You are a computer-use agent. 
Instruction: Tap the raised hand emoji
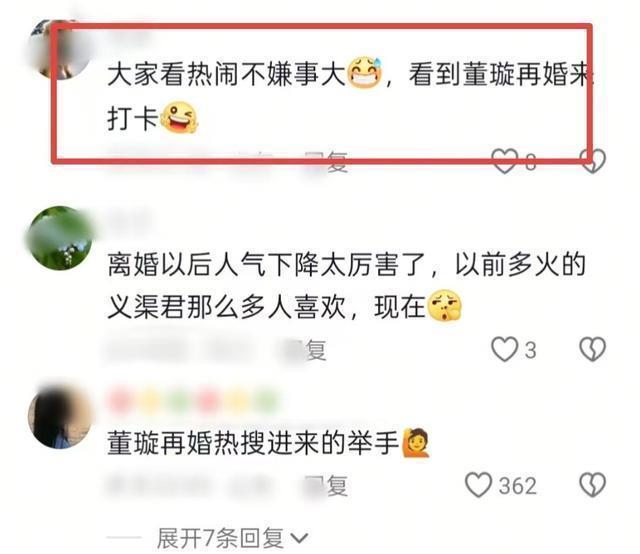point(416,443)
